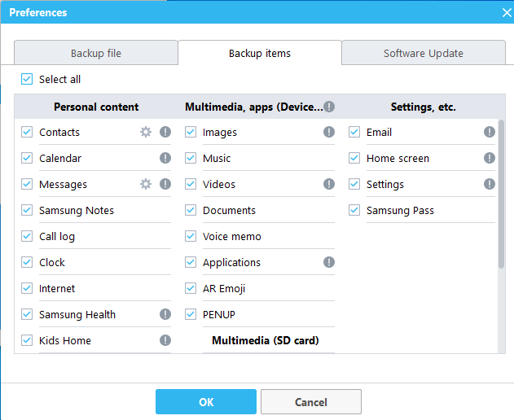Click the vertical scrollbar in list
The height and width of the screenshot is (420, 514).
click(x=501, y=195)
